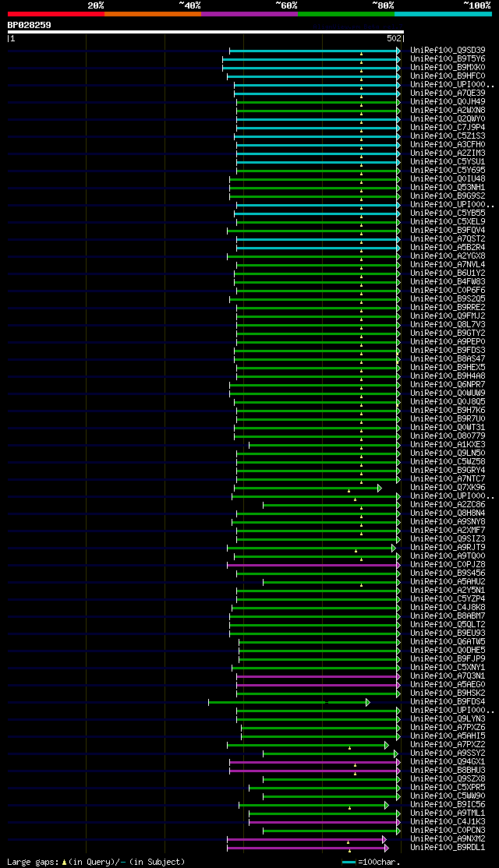Select the UniRef100_A2WXN8 label
Screen dimensions: 499x868
(x=448, y=110)
